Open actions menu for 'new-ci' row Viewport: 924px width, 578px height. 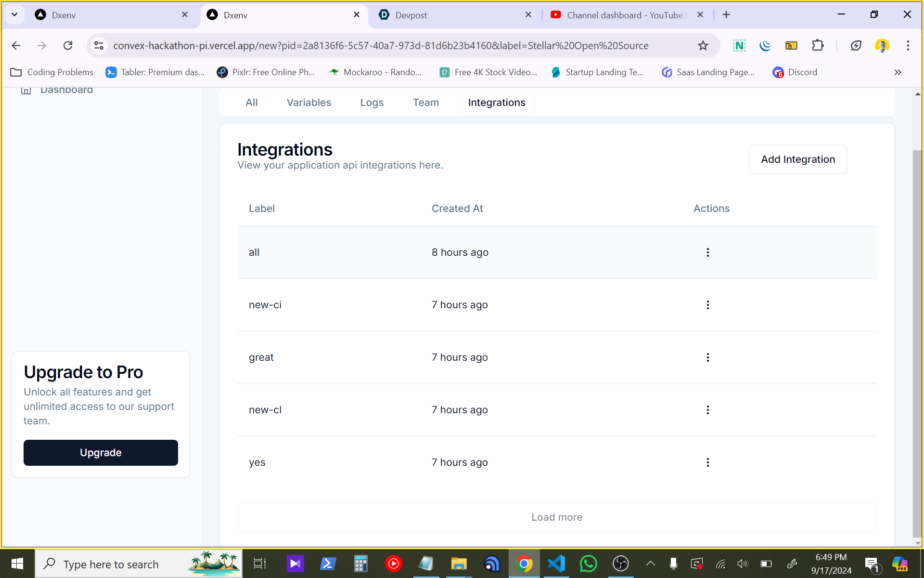click(x=707, y=305)
